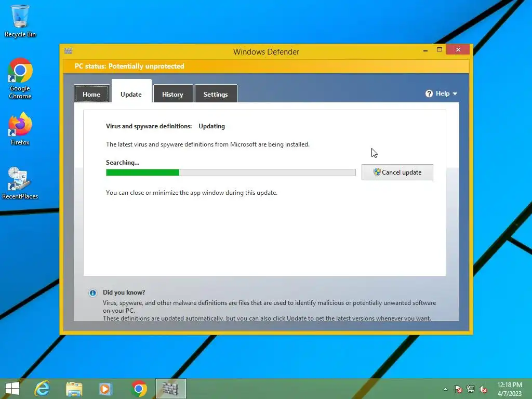Click the network tray icon

[x=471, y=389]
